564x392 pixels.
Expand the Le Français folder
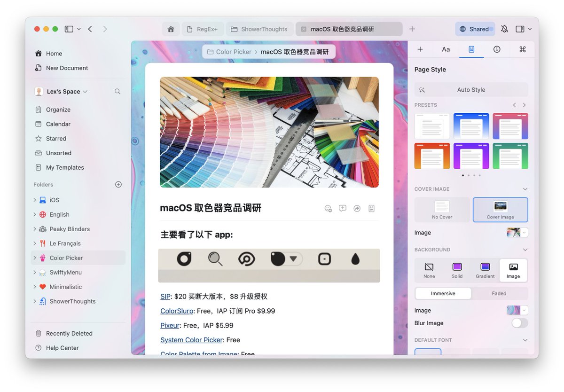[35, 244]
